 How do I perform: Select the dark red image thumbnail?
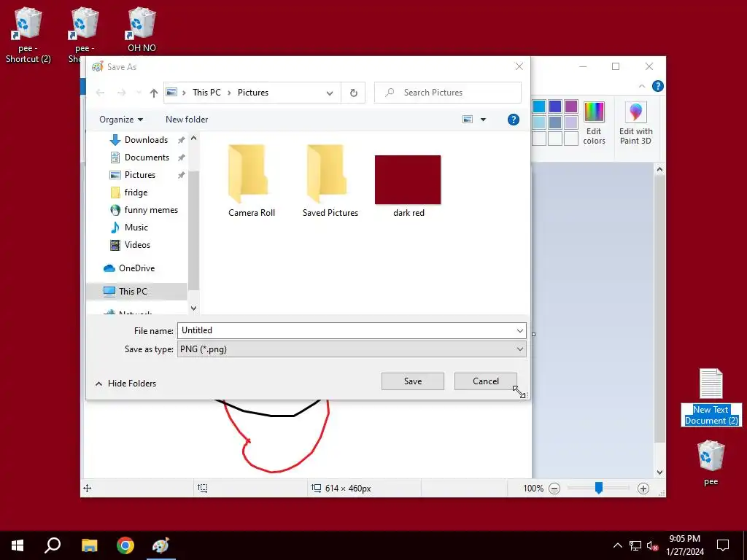[408, 180]
